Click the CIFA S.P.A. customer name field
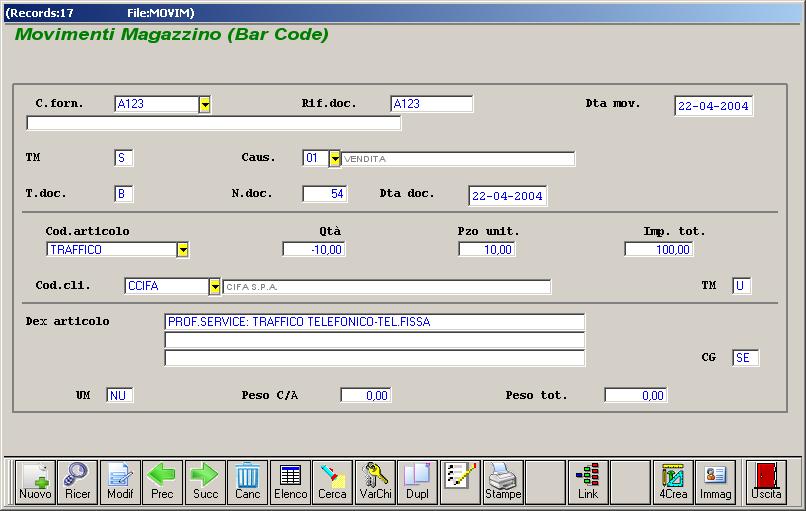The width and height of the screenshot is (806, 511). [x=387, y=287]
